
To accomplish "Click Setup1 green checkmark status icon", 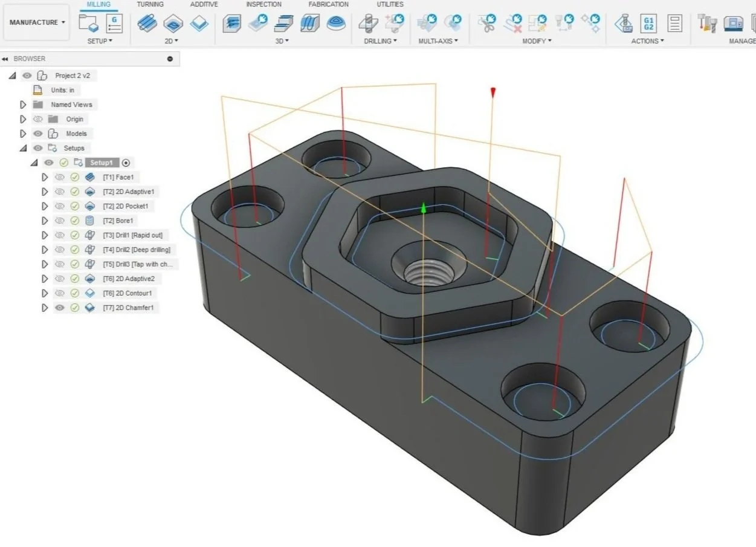I will coord(63,163).
